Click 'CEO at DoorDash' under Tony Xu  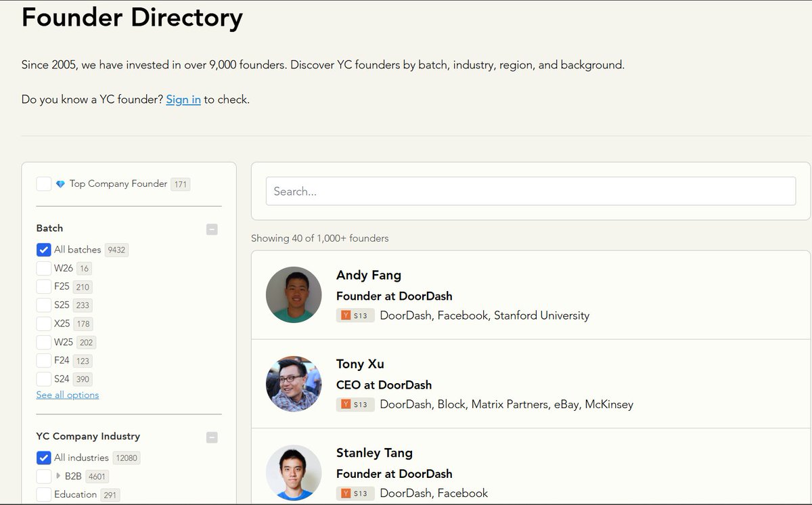[x=384, y=385]
